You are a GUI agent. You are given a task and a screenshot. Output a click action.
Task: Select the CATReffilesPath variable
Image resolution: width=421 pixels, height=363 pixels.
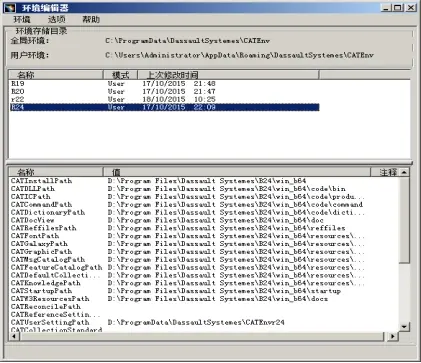(44, 228)
